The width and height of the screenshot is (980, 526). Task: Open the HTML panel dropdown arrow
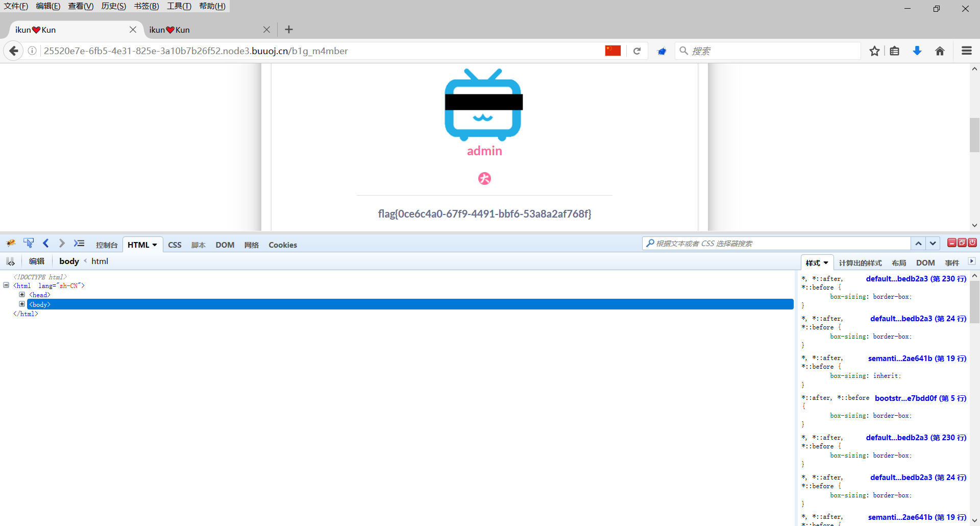point(155,245)
